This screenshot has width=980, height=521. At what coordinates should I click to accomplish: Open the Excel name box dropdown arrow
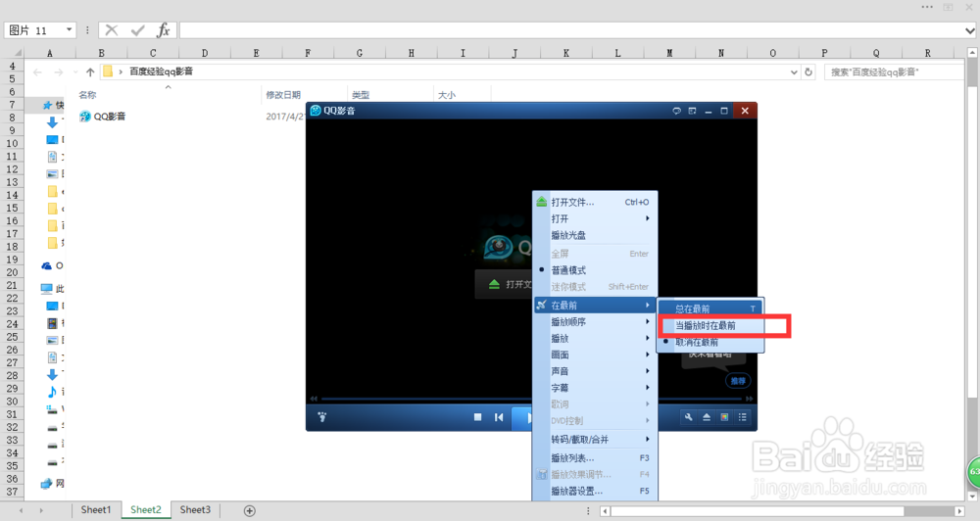[69, 29]
